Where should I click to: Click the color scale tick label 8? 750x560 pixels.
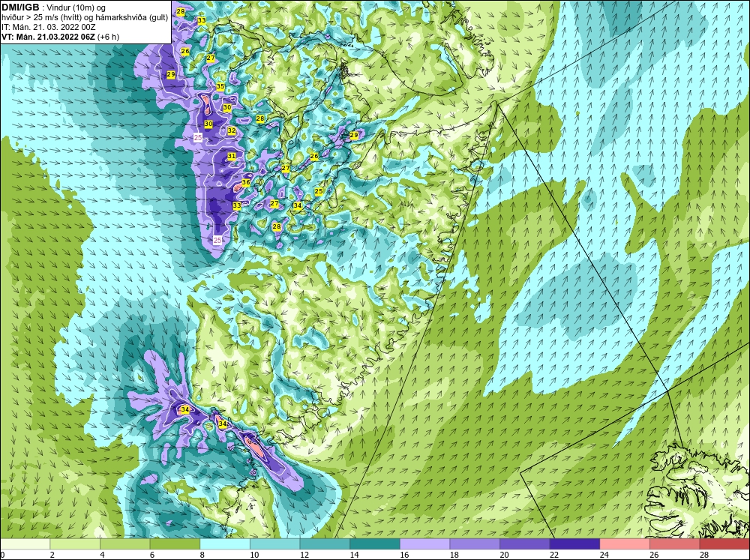point(202,555)
